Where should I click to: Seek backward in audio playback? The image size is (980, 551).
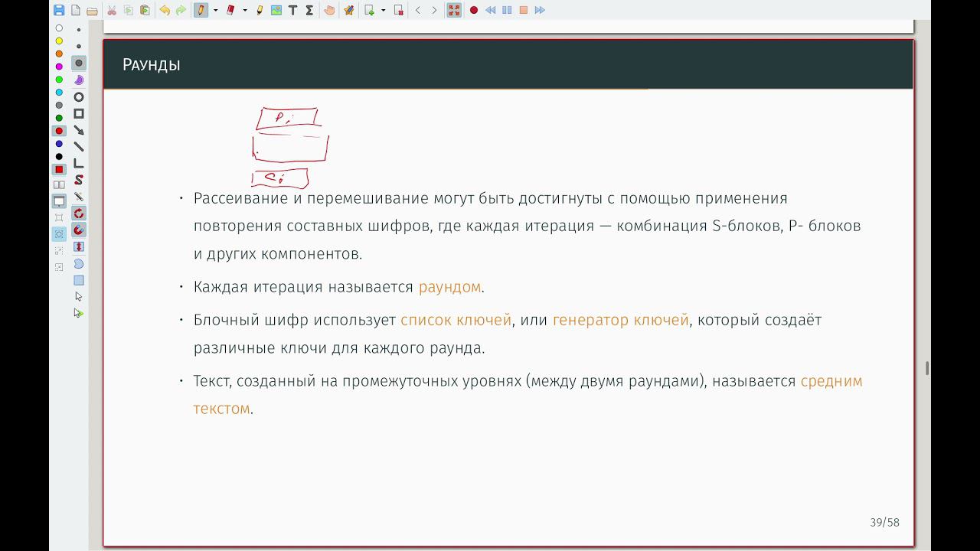pos(490,11)
